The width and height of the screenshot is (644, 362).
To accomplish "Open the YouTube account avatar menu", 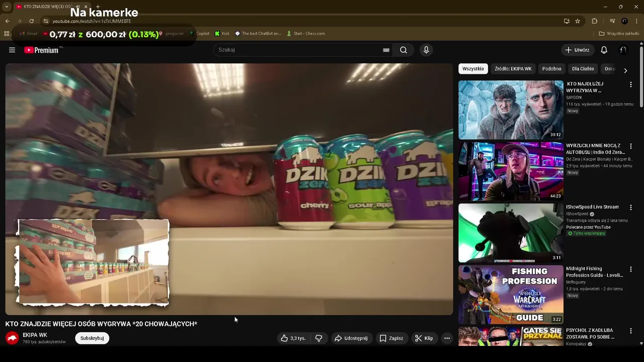I will (x=623, y=50).
